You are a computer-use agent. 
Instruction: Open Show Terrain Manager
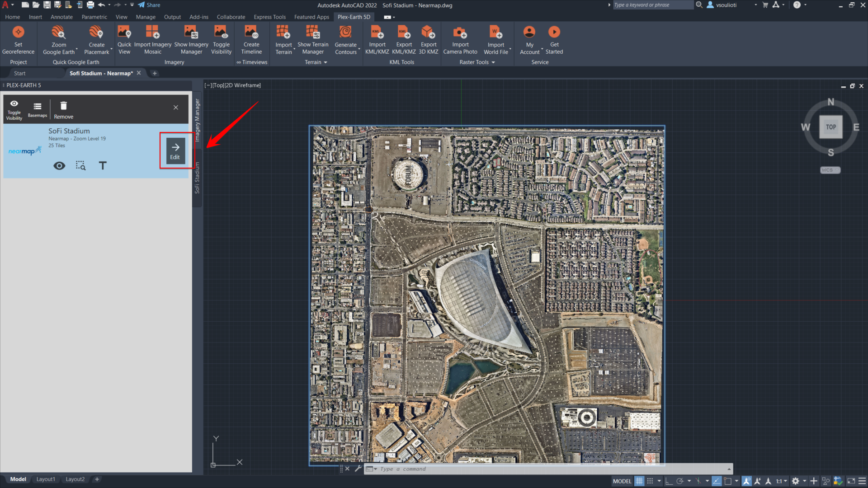click(x=313, y=40)
